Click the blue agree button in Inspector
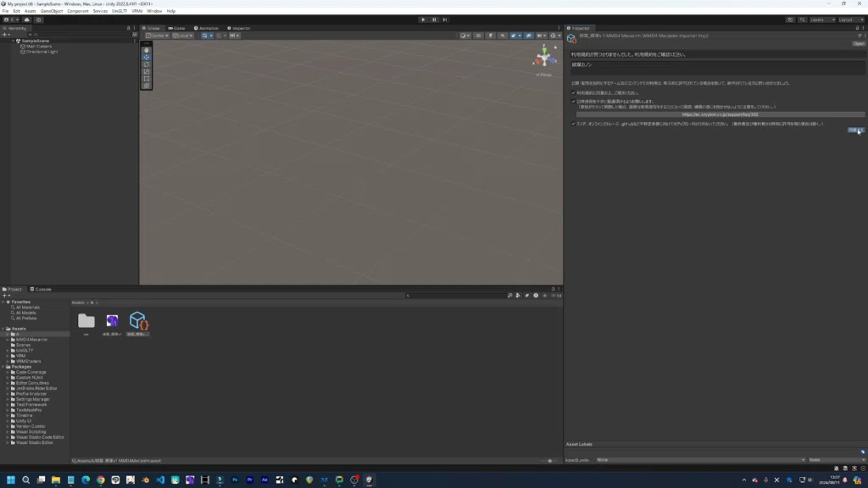The width and height of the screenshot is (868, 488). tap(856, 130)
